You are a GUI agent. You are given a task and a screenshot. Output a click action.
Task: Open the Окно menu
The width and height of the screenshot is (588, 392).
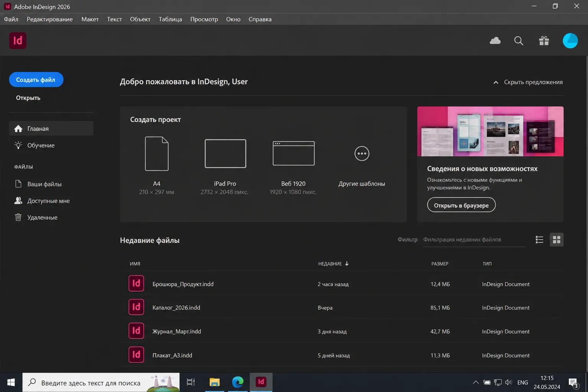click(233, 19)
